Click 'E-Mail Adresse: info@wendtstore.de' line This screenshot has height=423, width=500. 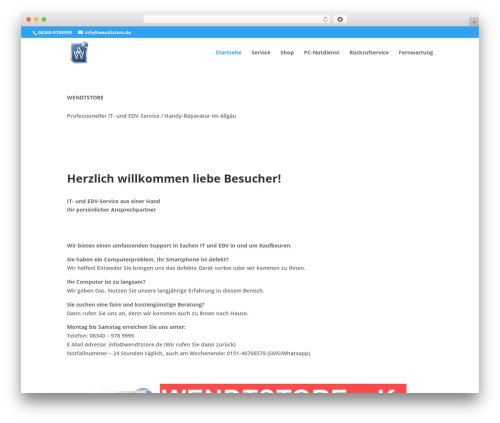[151, 345]
